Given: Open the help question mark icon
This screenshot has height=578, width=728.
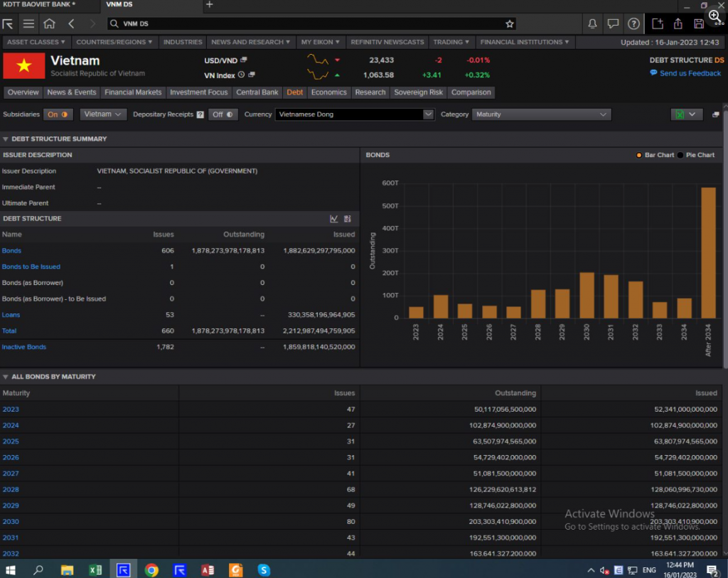Looking at the screenshot, I should tap(633, 23).
